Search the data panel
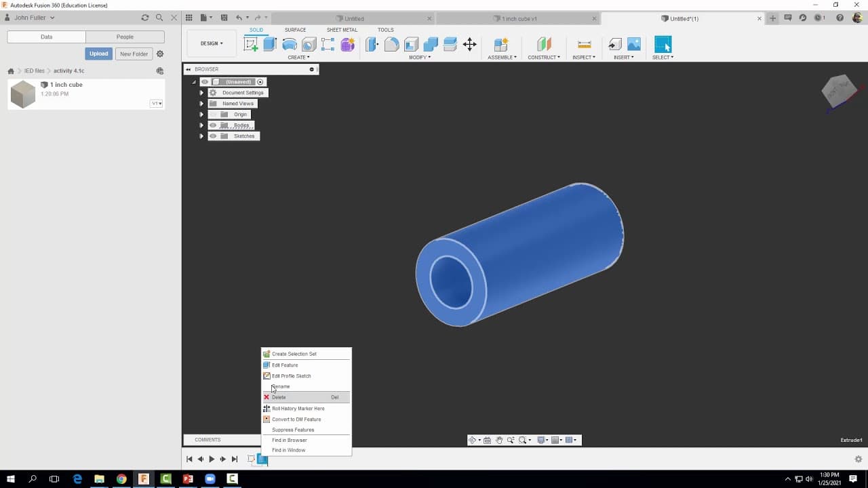 click(159, 18)
